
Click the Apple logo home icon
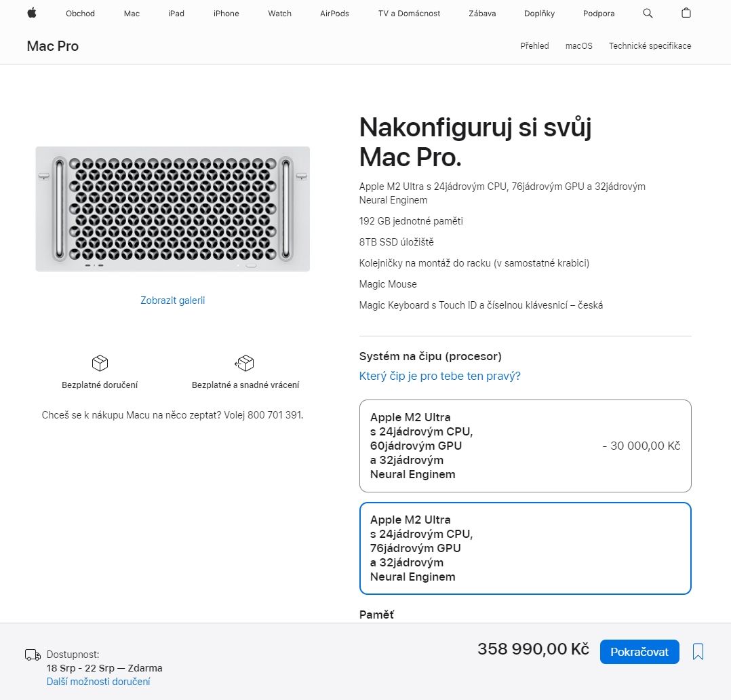32,13
